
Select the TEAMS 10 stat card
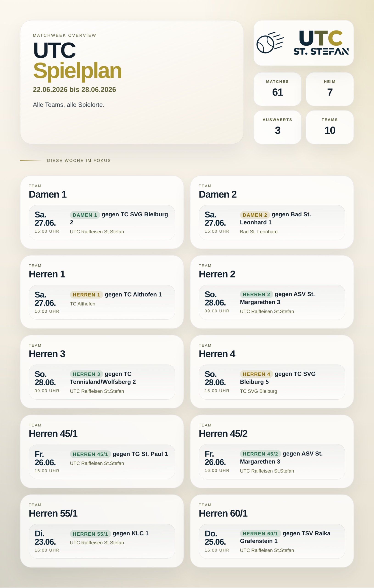[329, 127]
